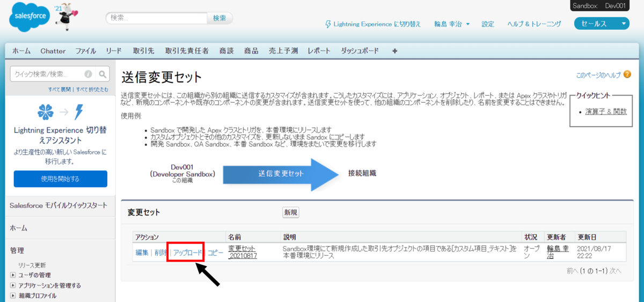The height and width of the screenshot is (302, 644).
Task: Click the 名前 column header
Action: (x=235, y=237)
